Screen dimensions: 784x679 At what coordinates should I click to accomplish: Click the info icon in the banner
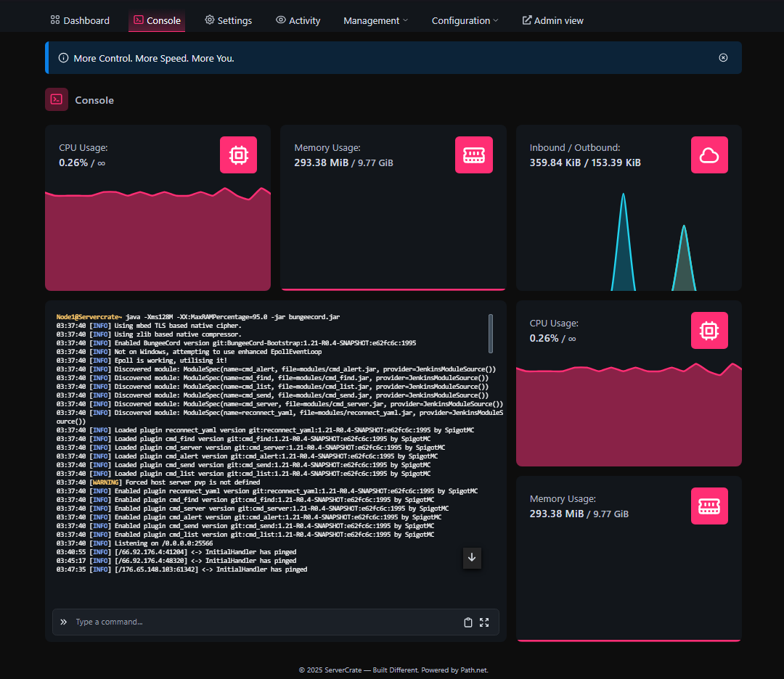(63, 58)
